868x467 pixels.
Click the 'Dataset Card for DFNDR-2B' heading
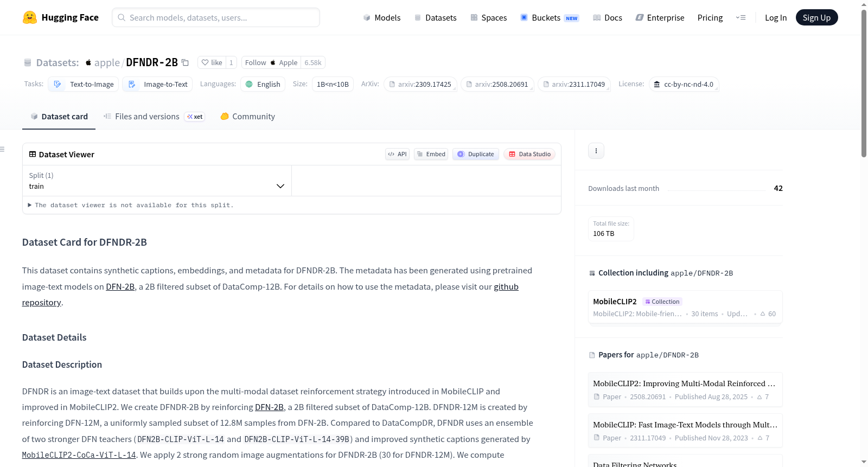pyautogui.click(x=85, y=242)
